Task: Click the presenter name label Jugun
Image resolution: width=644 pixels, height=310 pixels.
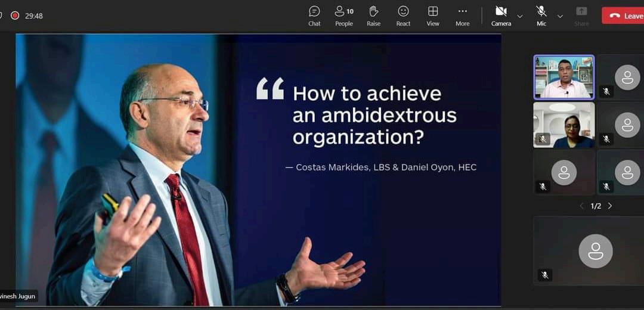Action: click(x=19, y=296)
